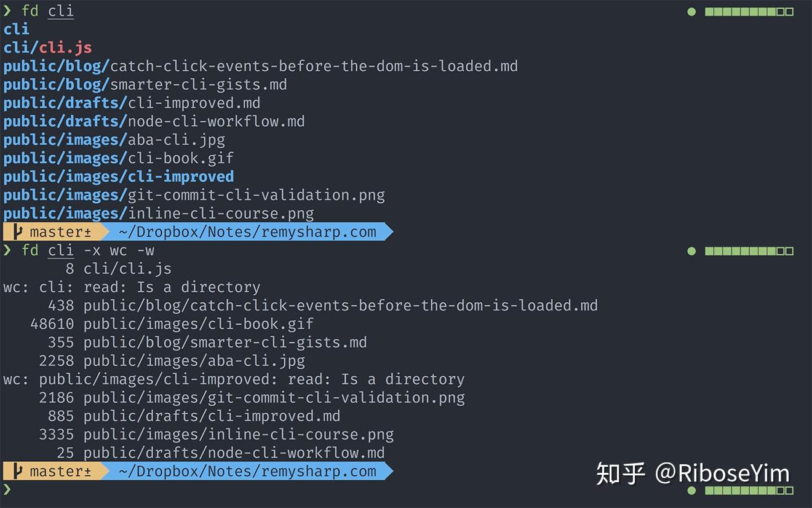812x508 pixels.
Task: Open cli/cli.js in the fd results list
Action: (x=47, y=47)
